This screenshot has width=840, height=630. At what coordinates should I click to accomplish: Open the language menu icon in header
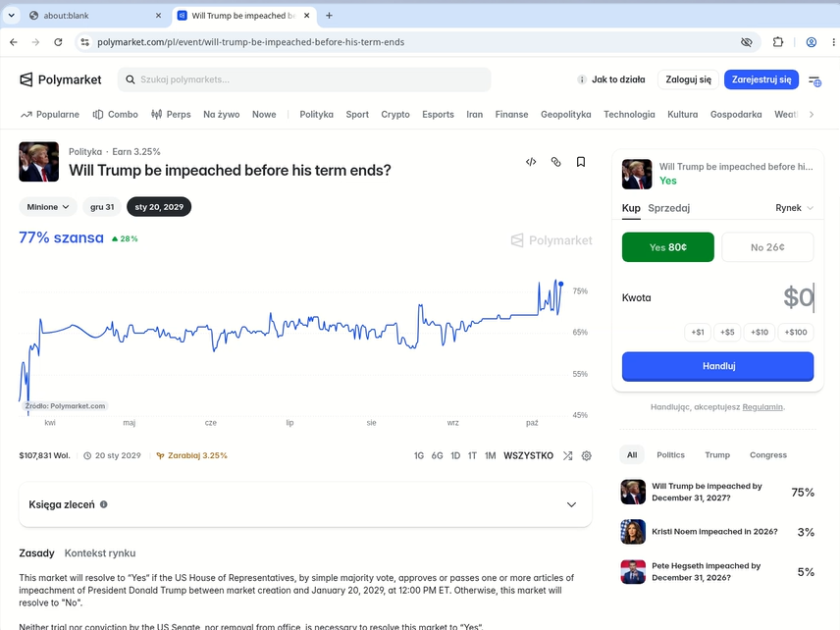tap(814, 80)
